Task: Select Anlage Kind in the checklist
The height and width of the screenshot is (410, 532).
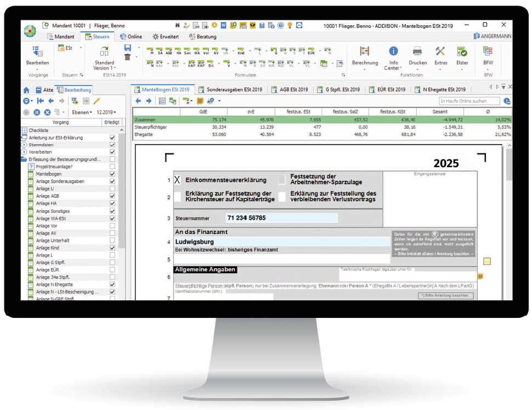Action: [x=48, y=248]
